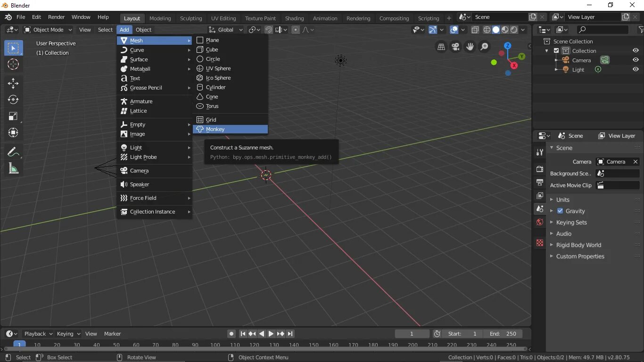Open the pivot point dropdown

(255, 30)
